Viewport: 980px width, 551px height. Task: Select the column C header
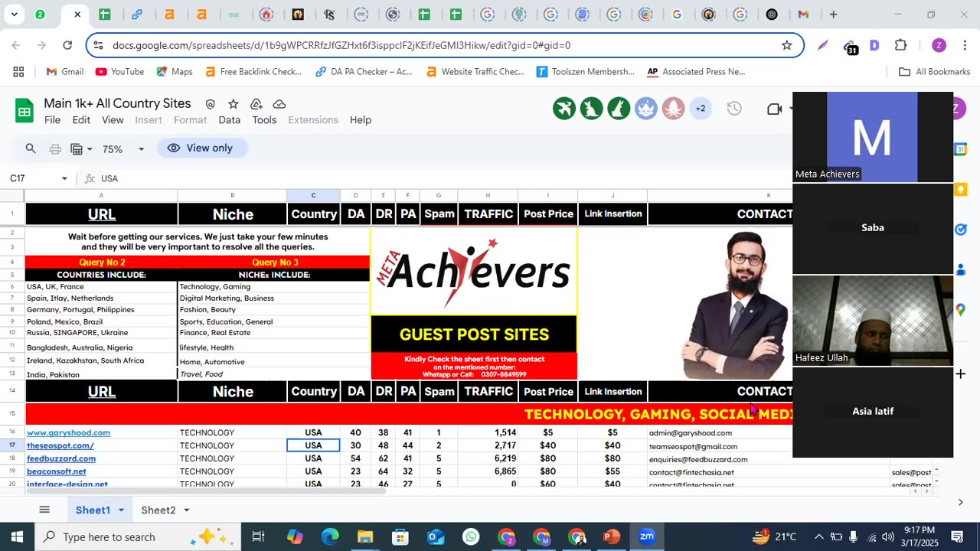coord(313,195)
